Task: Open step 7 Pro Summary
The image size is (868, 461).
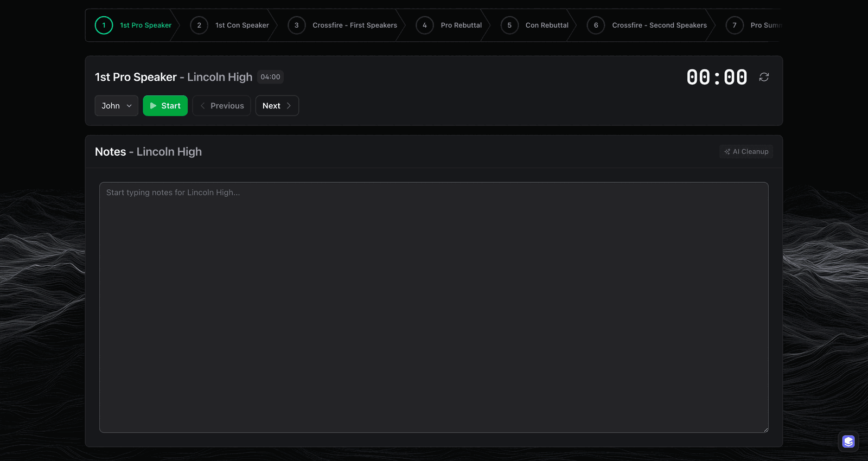Action: point(753,25)
